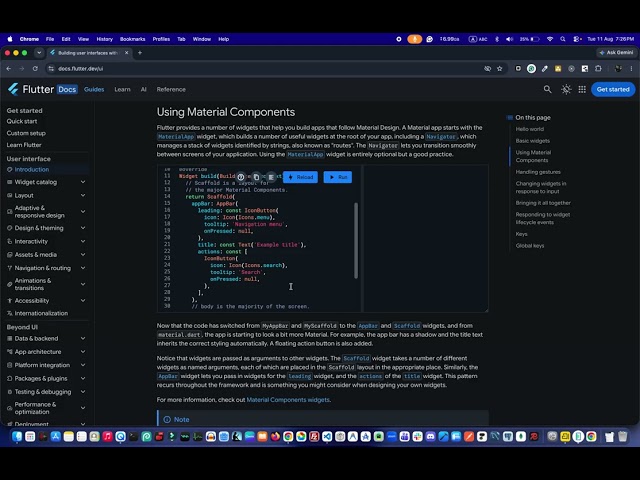Open the Chrome extensions puzzle icon

click(x=598, y=69)
